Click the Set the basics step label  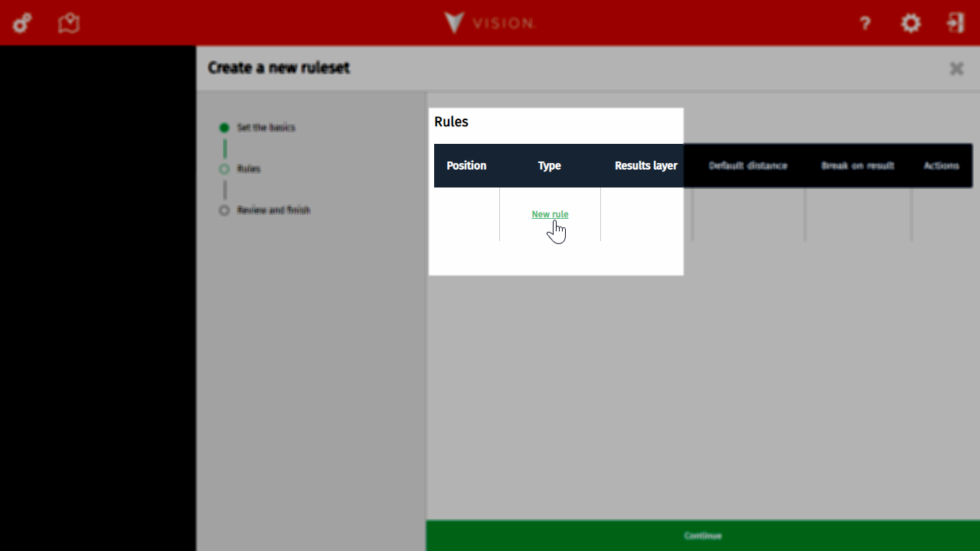[x=266, y=128]
